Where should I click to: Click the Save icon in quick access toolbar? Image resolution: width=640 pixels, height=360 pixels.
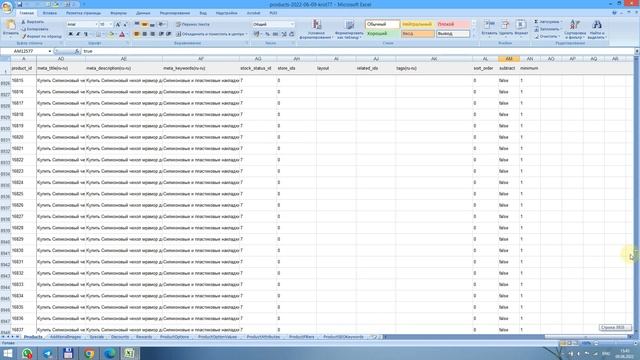[x=20, y=4]
